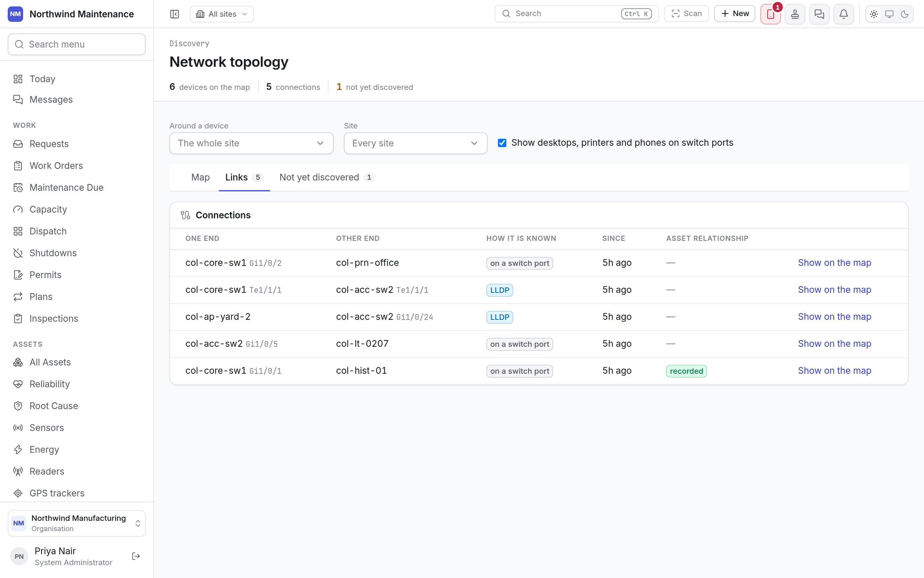Click the recorded relationship badge
Viewport: 924px width, 578px height.
(x=687, y=371)
